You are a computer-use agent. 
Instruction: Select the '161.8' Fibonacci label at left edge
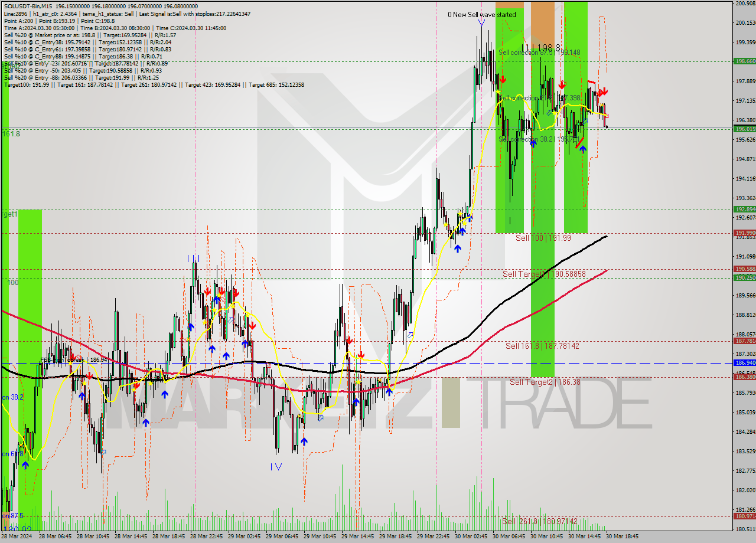[x=11, y=134]
